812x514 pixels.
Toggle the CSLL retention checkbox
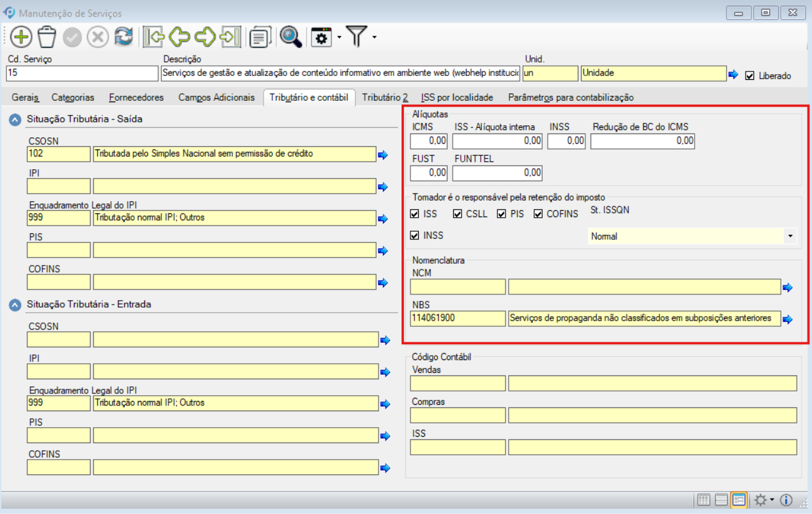(458, 214)
